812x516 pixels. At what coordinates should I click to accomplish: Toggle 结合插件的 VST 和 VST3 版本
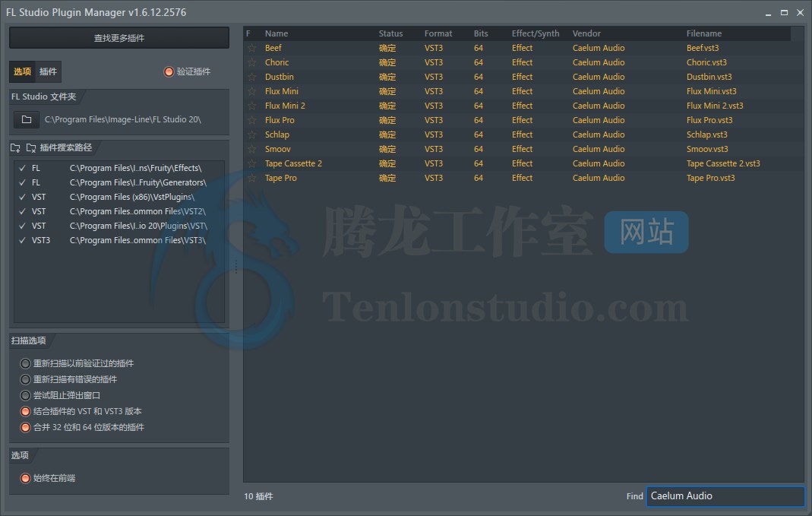25,411
